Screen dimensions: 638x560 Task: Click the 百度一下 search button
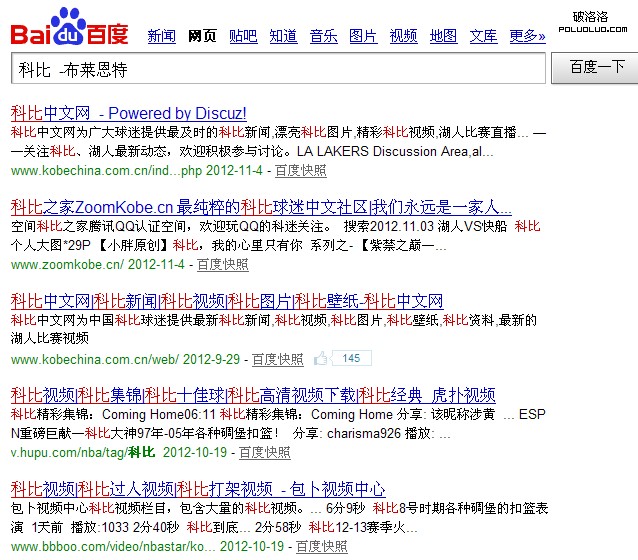click(x=595, y=68)
